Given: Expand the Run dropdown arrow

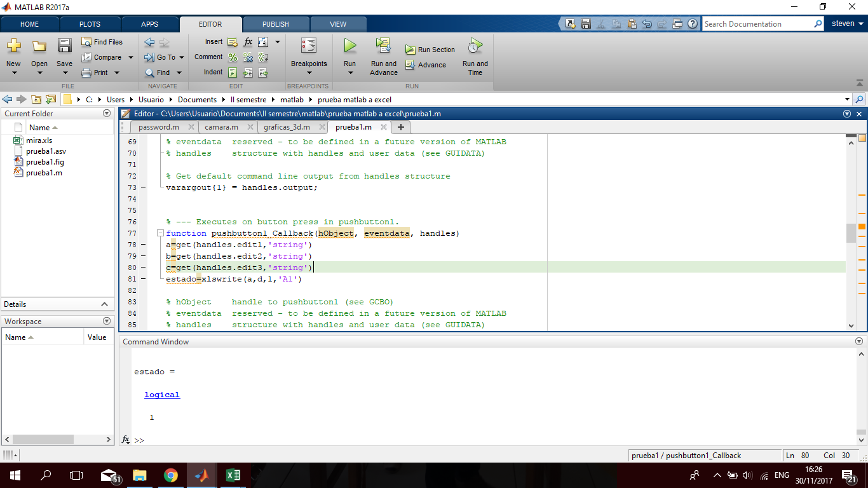Looking at the screenshot, I should [349, 72].
